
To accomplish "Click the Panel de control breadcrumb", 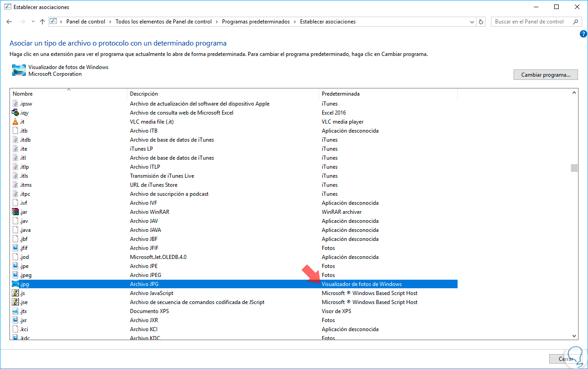I will pyautogui.click(x=86, y=22).
